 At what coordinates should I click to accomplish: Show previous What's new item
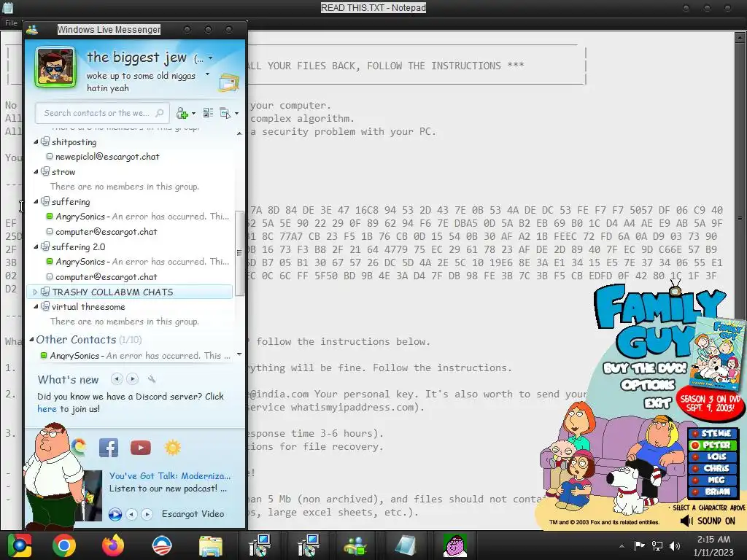(117, 379)
